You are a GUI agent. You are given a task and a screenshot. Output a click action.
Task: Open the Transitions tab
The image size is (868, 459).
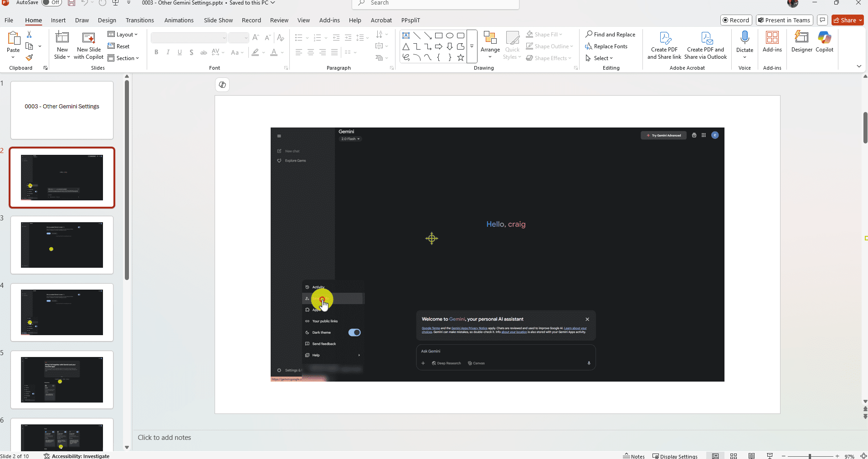[139, 20]
